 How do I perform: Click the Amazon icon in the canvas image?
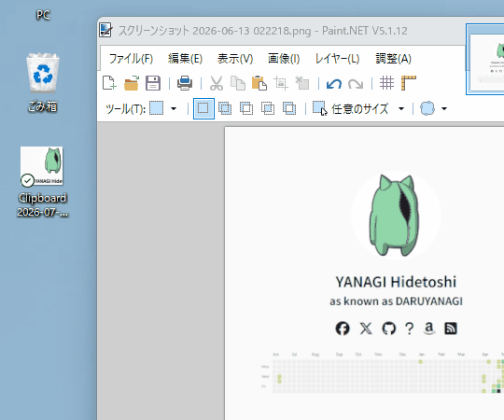(428, 329)
